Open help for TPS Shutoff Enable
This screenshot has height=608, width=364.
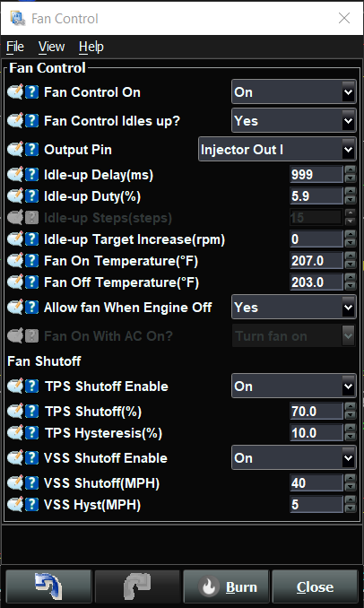(32, 387)
